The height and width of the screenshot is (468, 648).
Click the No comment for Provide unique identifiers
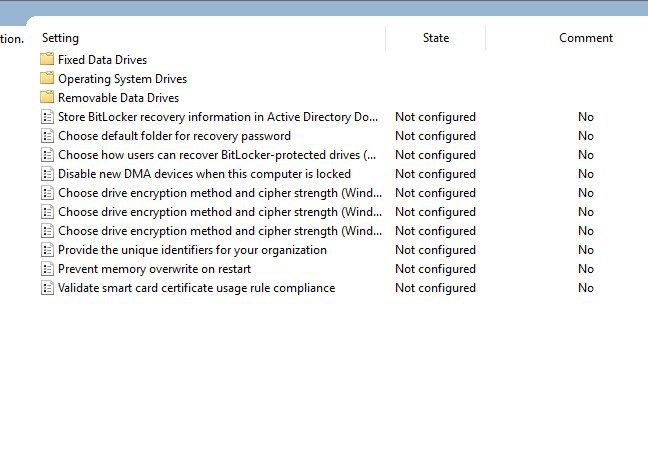click(586, 250)
